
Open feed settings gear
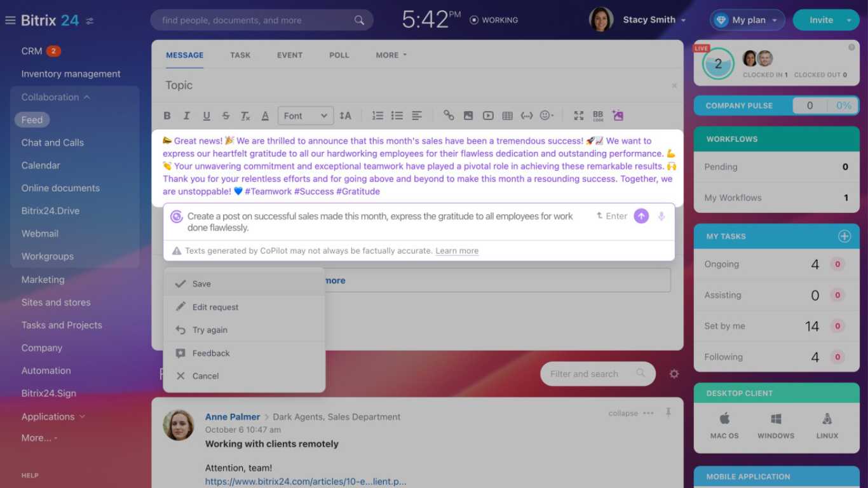[x=674, y=374]
